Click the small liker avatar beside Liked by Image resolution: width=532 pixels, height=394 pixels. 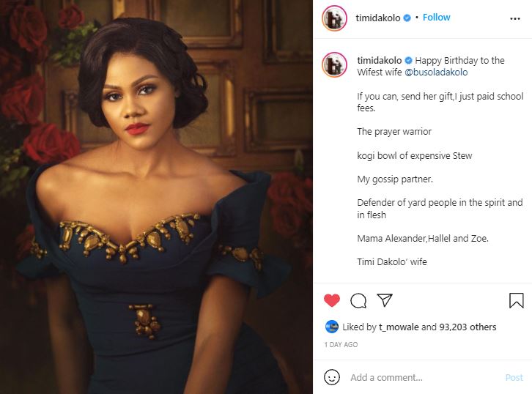click(x=332, y=327)
